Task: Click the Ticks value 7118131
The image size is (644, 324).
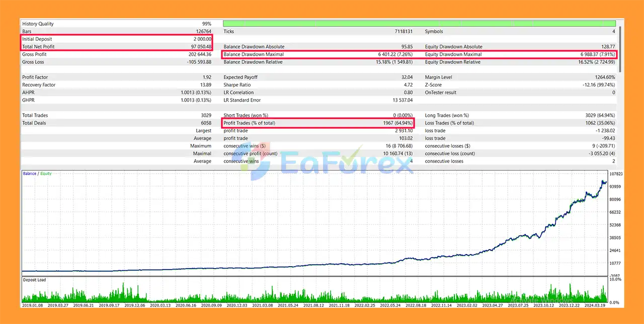Action: click(x=403, y=31)
